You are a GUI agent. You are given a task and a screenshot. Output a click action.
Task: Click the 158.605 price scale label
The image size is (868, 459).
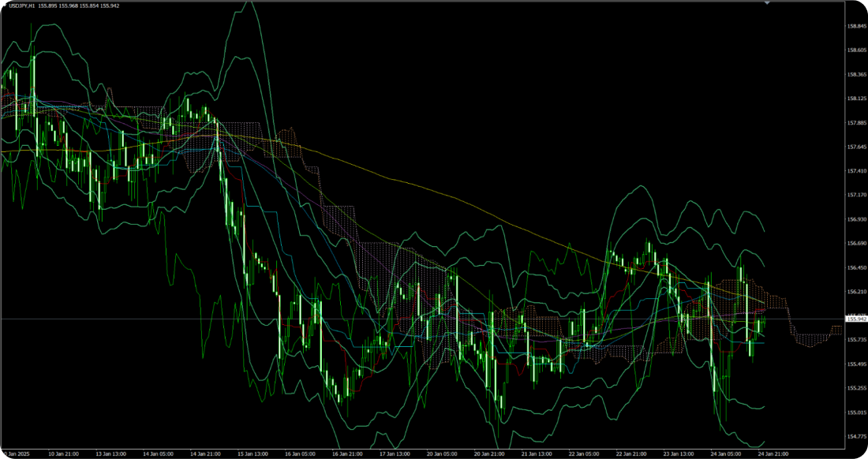click(x=856, y=50)
